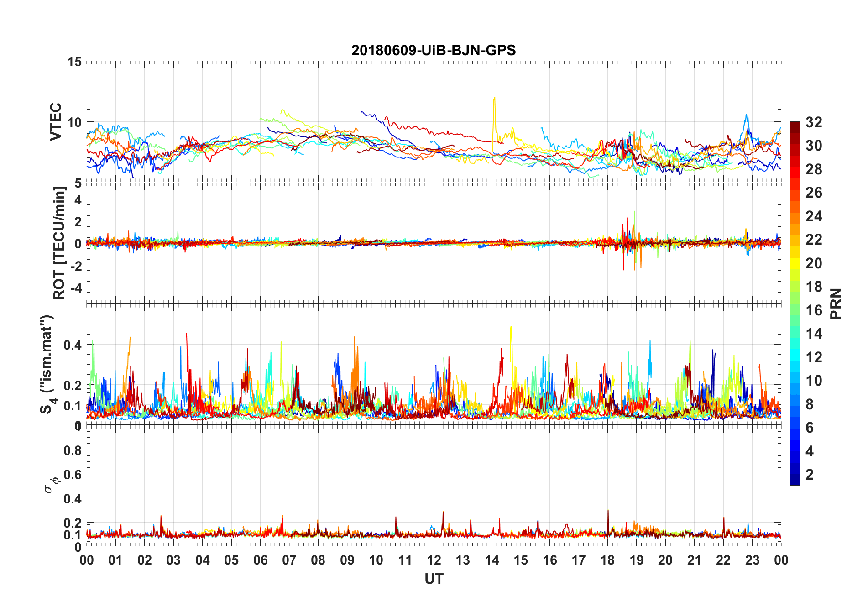
Task: Click the VTEC y-axis label
Action: point(56,122)
